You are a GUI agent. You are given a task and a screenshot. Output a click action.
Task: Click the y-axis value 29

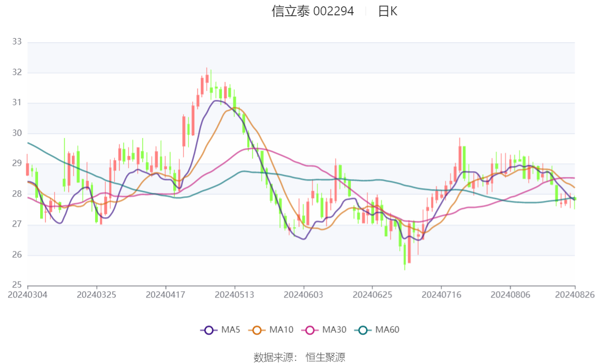tap(17, 163)
